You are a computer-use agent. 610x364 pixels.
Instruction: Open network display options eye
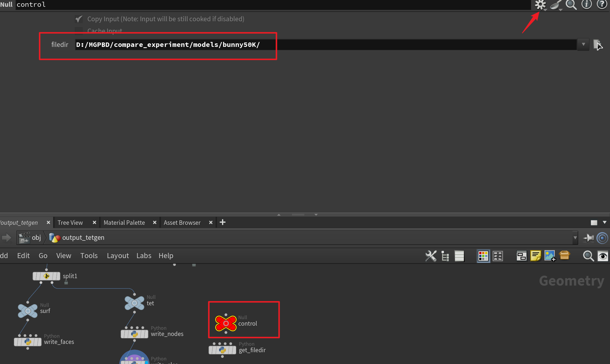click(x=603, y=256)
